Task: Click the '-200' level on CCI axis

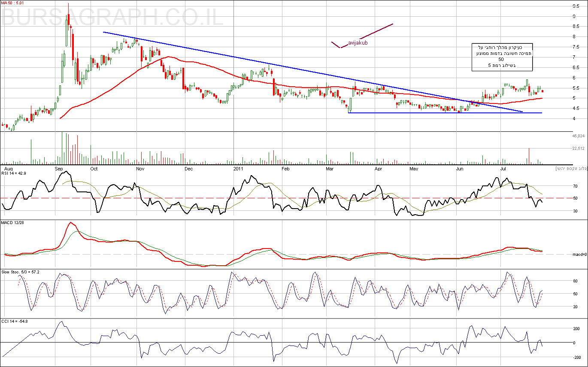Action: tap(576, 357)
